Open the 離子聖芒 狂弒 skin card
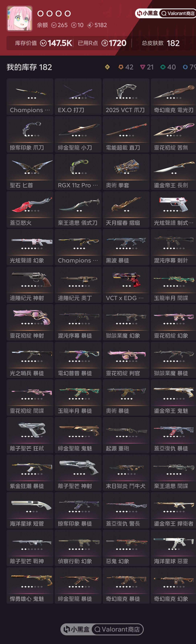 click(30, 435)
